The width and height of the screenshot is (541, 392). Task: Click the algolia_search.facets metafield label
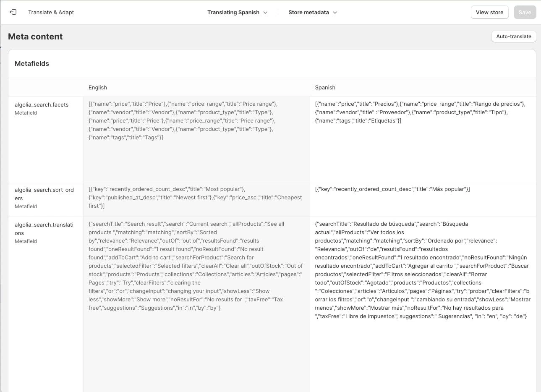42,105
